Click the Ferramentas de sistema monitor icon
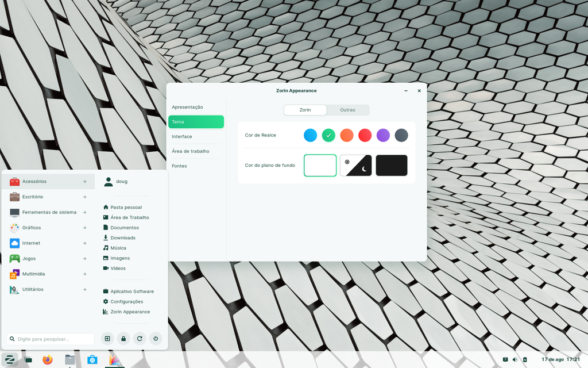 [x=14, y=212]
